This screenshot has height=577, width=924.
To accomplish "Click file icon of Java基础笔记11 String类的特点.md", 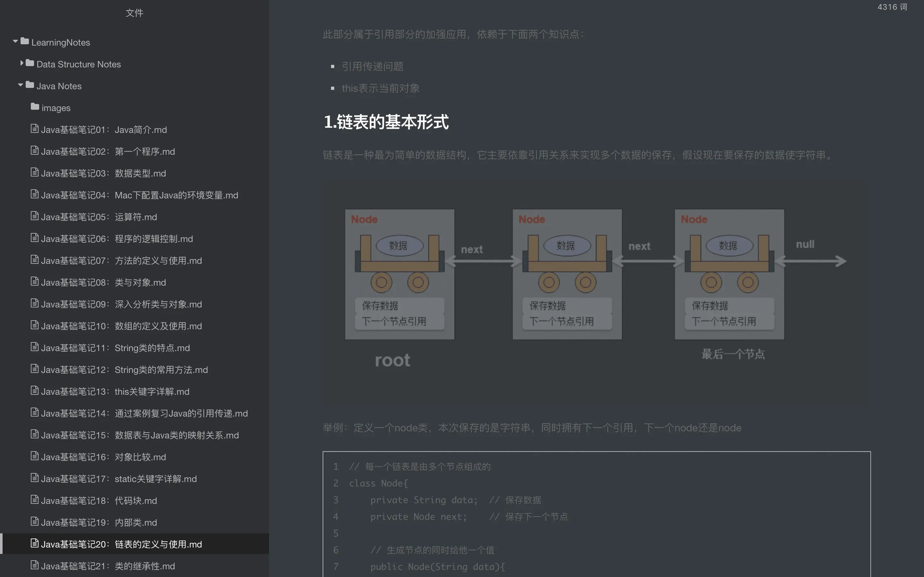I will 34,347.
